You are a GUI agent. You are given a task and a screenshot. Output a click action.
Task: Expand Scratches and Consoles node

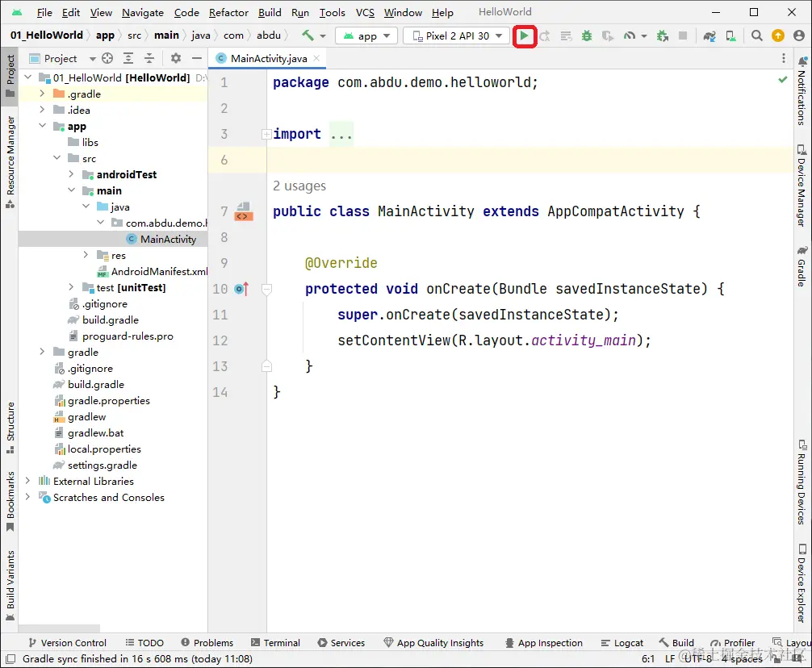pyautogui.click(x=27, y=497)
